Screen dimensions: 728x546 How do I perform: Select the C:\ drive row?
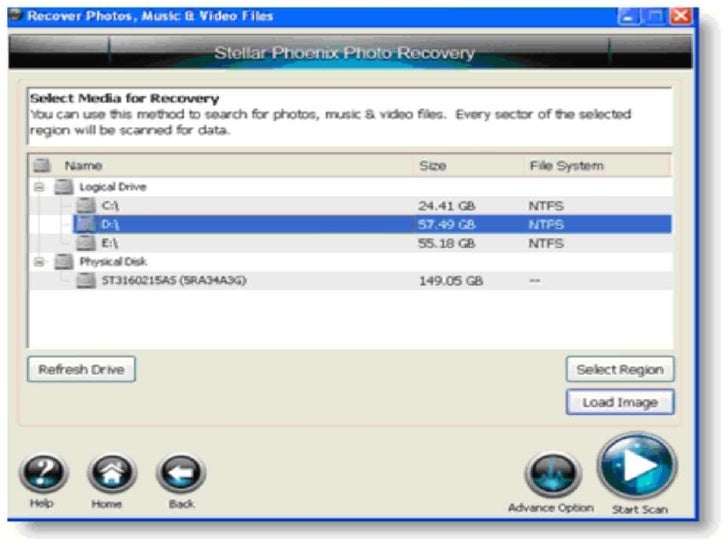pyautogui.click(x=351, y=205)
